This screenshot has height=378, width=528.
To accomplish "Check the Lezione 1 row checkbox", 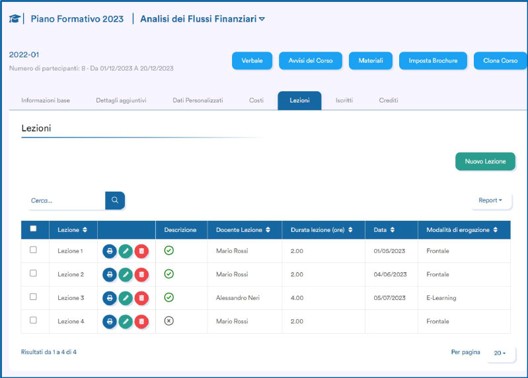I will [x=33, y=250].
